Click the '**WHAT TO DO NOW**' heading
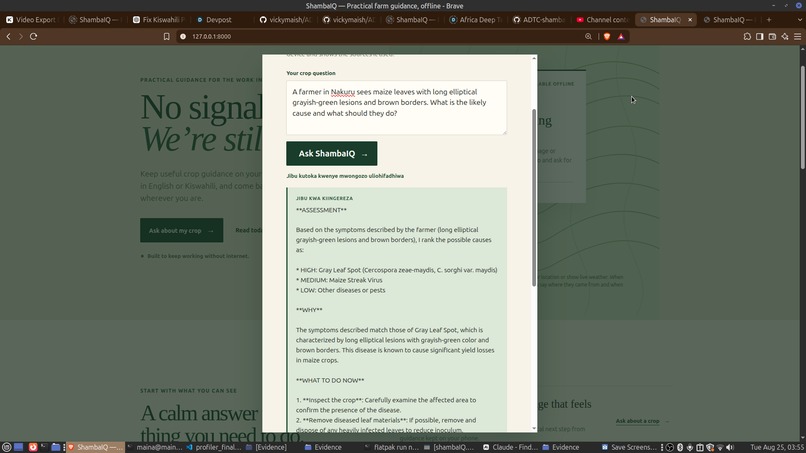Viewport: 806px width, 453px height. click(x=330, y=380)
